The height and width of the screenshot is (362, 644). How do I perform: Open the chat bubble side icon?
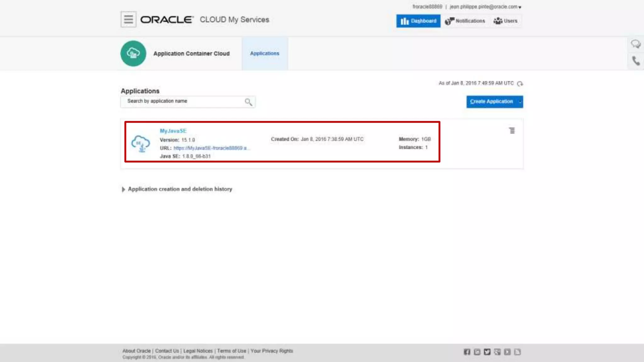pos(636,44)
